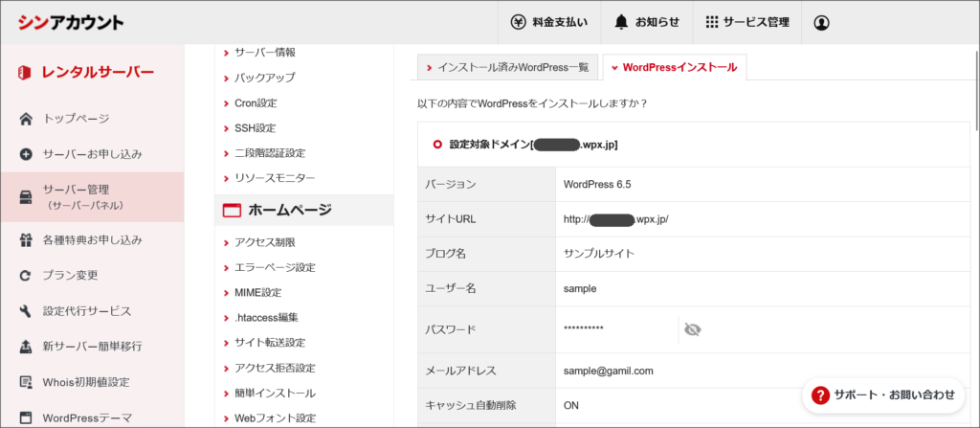
Task: Click the ホームページ section window icon
Action: pos(232,211)
